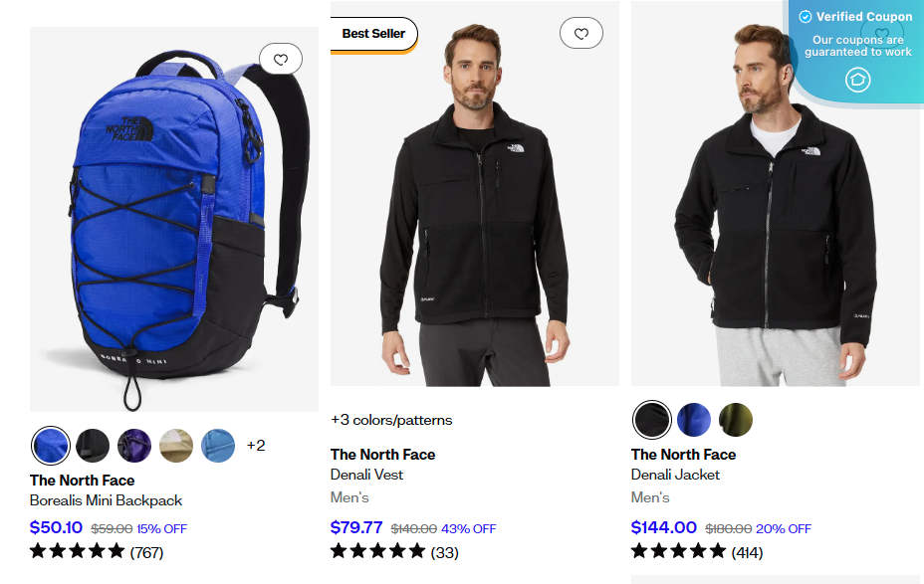Viewport: 924px width, 584px height.
Task: Favorite the Borealis Mini Backpack using heart icon
Action: [x=281, y=59]
